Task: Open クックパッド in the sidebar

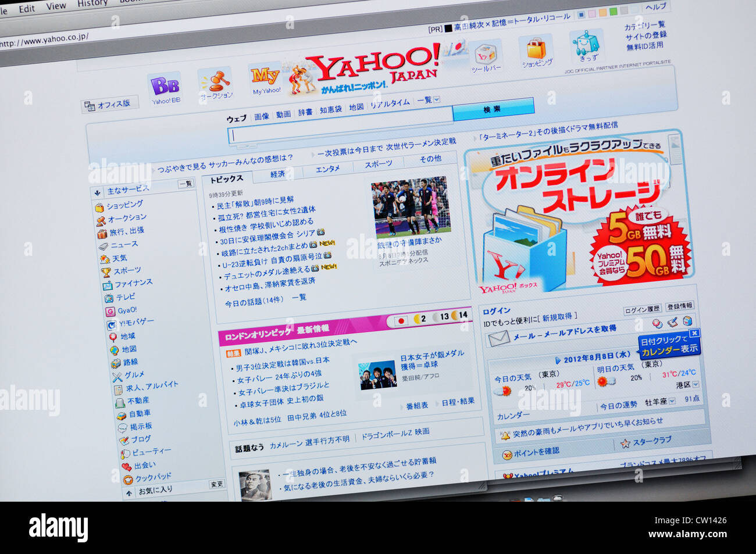Action: [148, 478]
